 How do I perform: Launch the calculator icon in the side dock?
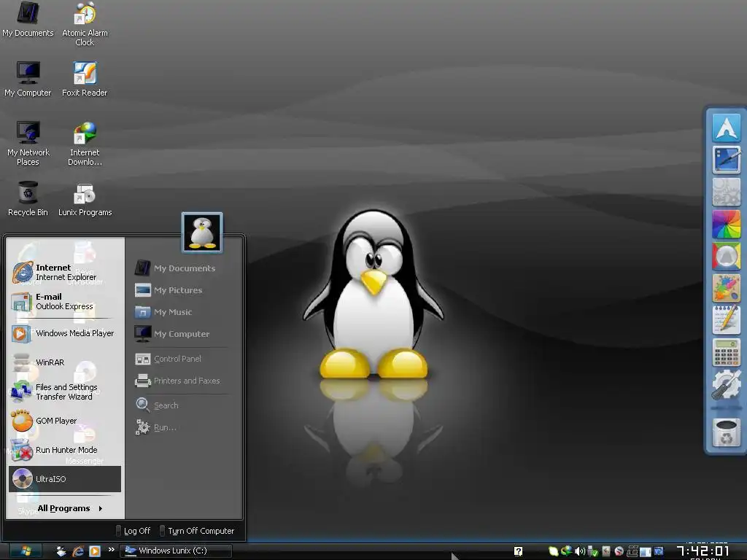[726, 352]
